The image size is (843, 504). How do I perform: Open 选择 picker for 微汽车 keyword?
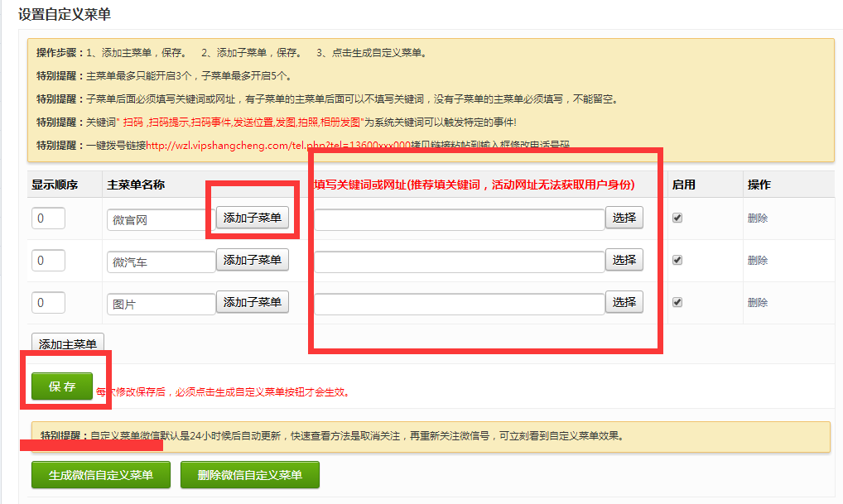pos(624,260)
